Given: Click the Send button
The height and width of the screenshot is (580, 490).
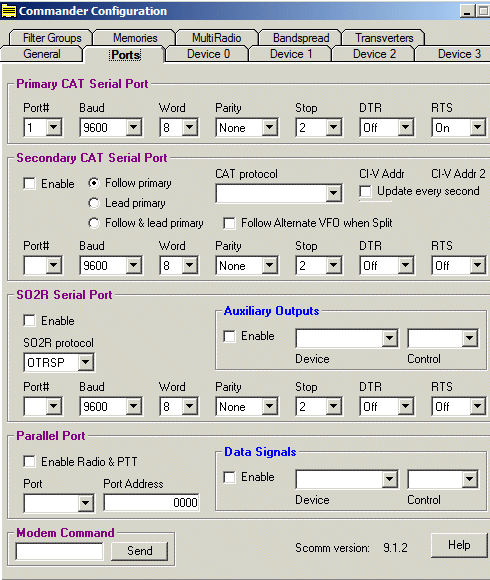Looking at the screenshot, I should click(139, 551).
